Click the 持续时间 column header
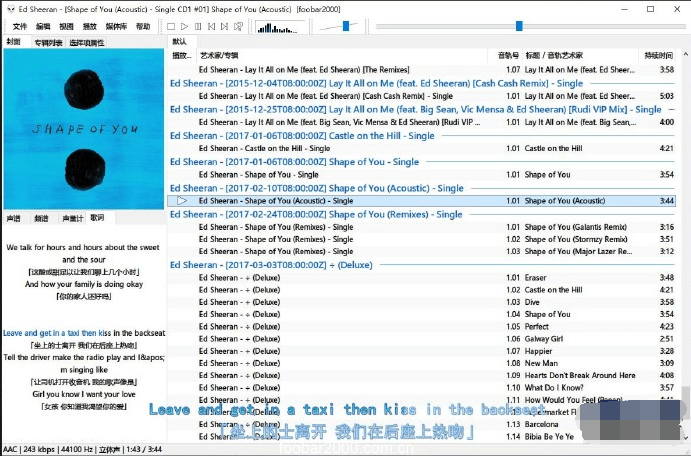The width and height of the screenshot is (691, 456). (658, 56)
